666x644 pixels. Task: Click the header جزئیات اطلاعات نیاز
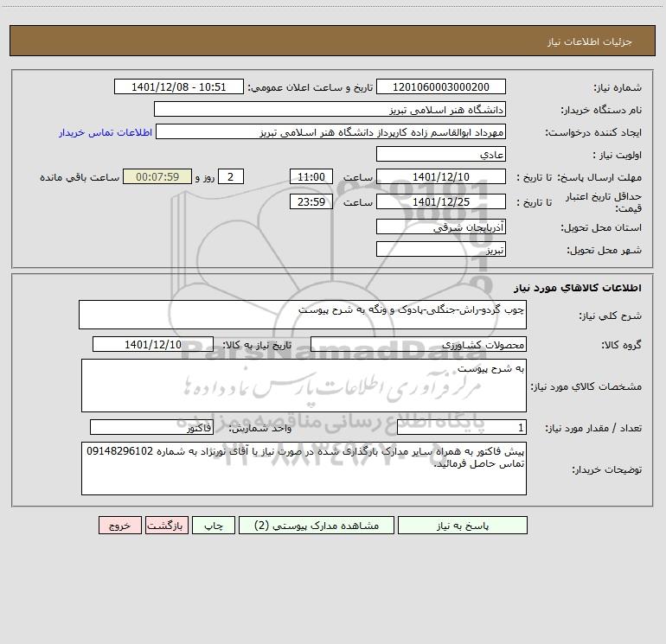pyautogui.click(x=590, y=41)
